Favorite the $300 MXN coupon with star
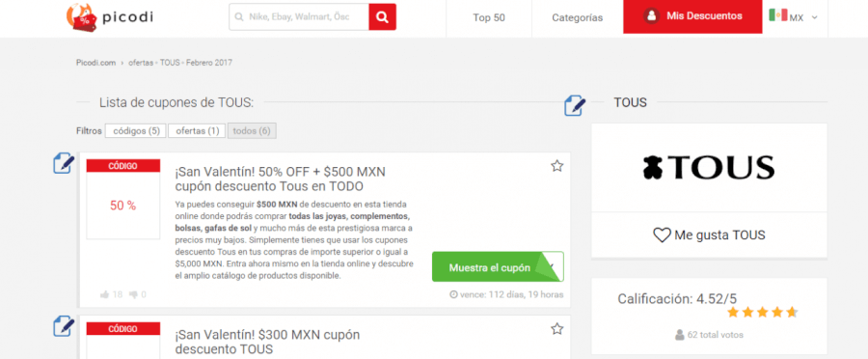This screenshot has height=359, width=868. pyautogui.click(x=556, y=329)
